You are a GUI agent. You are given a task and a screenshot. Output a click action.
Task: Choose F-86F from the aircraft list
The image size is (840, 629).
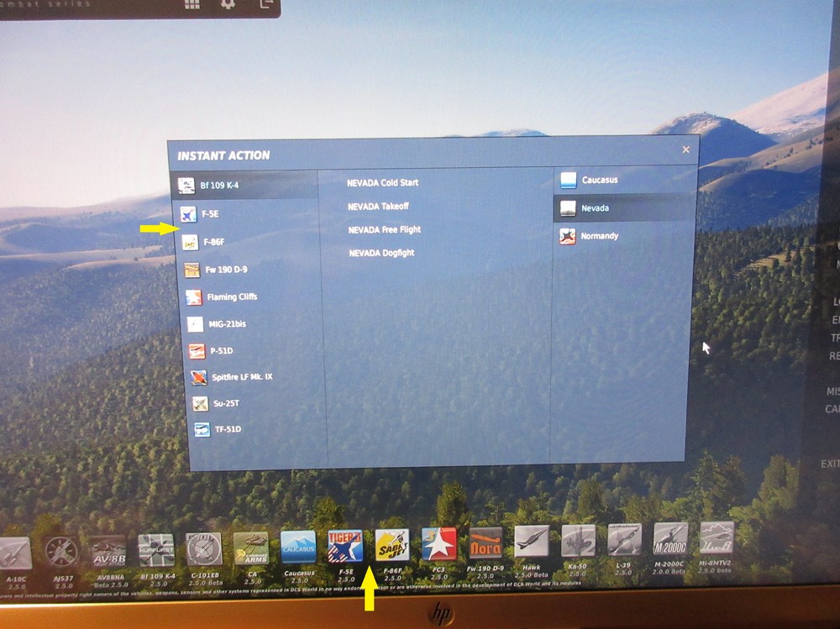[x=248, y=242]
